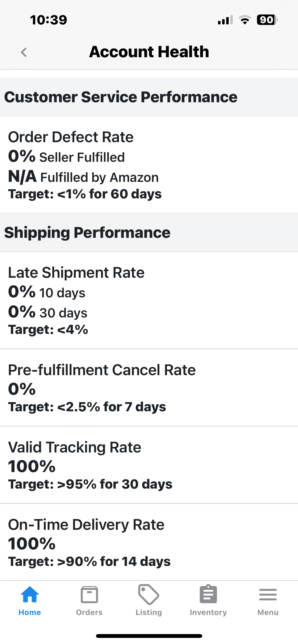This screenshot has width=298, height=644.
Task: Tap the Wi-Fi status icon
Action: coord(245,20)
